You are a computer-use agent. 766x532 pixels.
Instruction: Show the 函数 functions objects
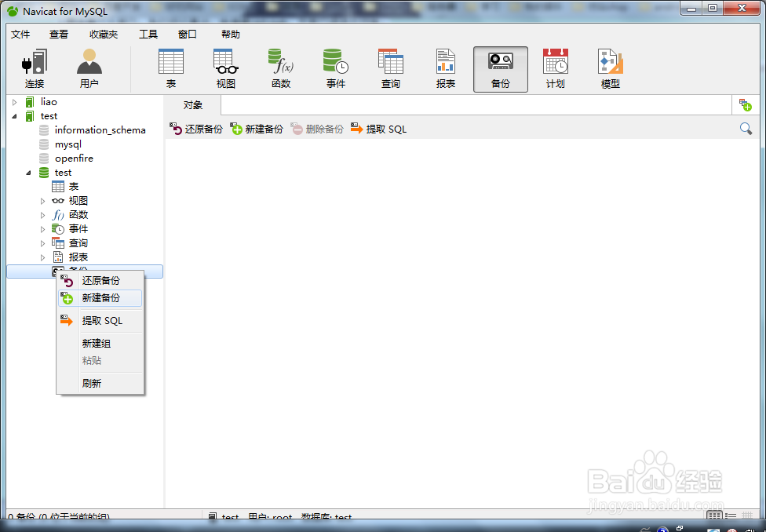tap(281, 69)
